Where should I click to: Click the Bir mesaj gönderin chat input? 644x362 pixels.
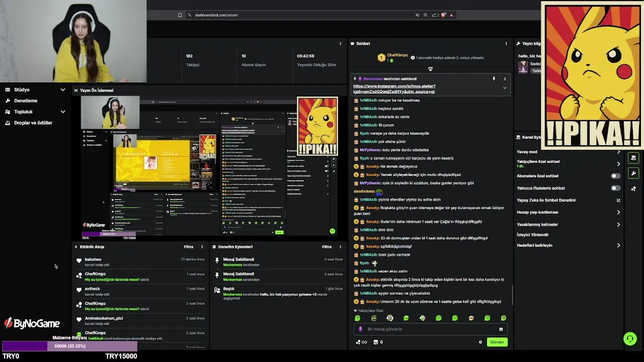coord(431,329)
